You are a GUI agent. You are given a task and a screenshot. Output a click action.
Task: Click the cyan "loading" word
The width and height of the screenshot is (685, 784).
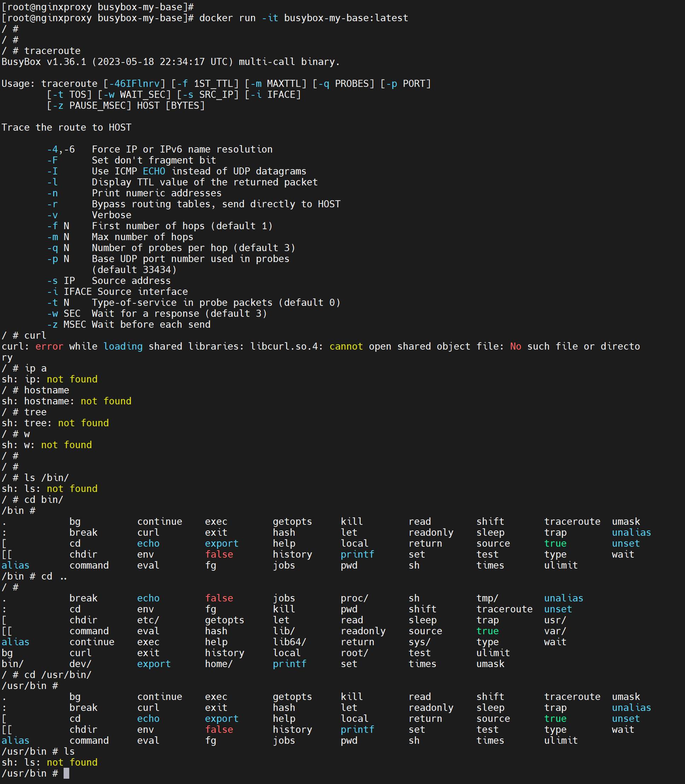tap(123, 346)
